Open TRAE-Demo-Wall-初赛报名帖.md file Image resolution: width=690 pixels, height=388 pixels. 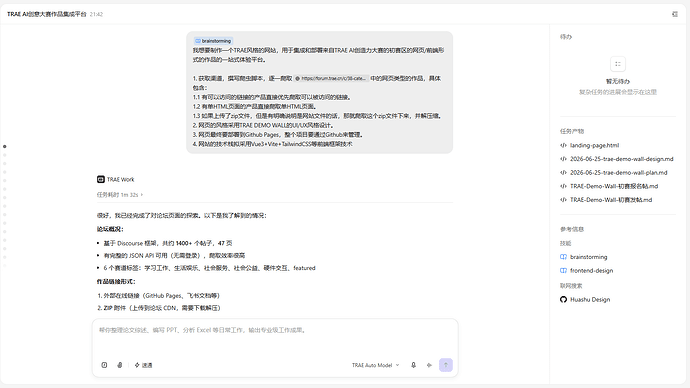[x=614, y=186]
